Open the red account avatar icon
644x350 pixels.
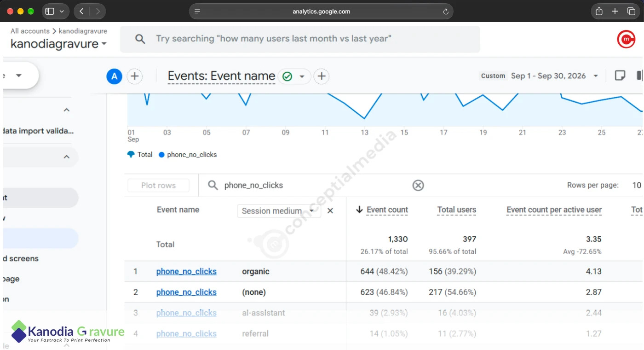coord(626,39)
